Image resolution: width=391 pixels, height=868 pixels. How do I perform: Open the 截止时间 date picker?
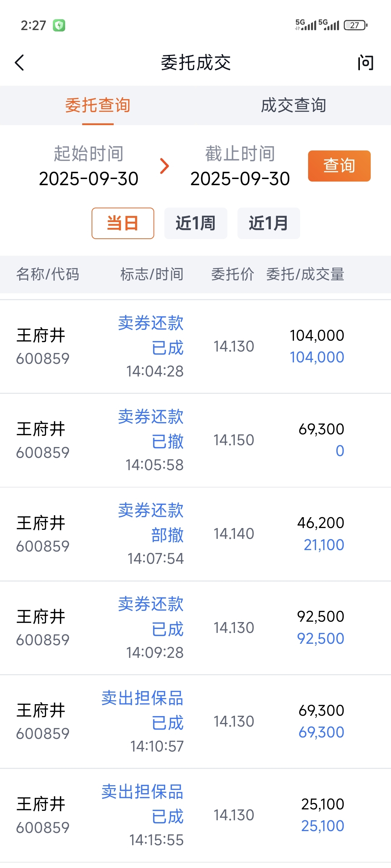(x=240, y=166)
